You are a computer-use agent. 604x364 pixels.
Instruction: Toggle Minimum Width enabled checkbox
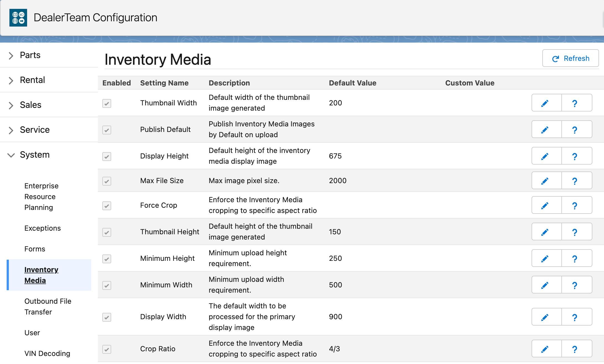[107, 285]
